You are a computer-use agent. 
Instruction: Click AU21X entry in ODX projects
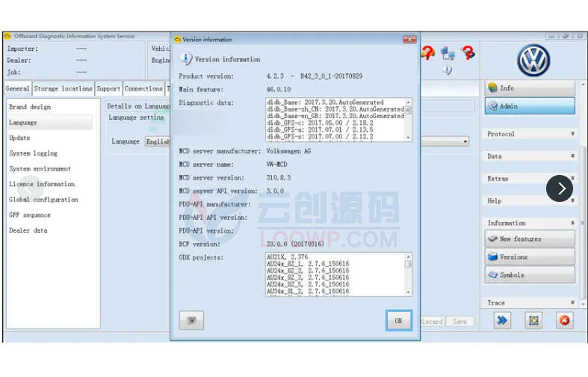287,257
